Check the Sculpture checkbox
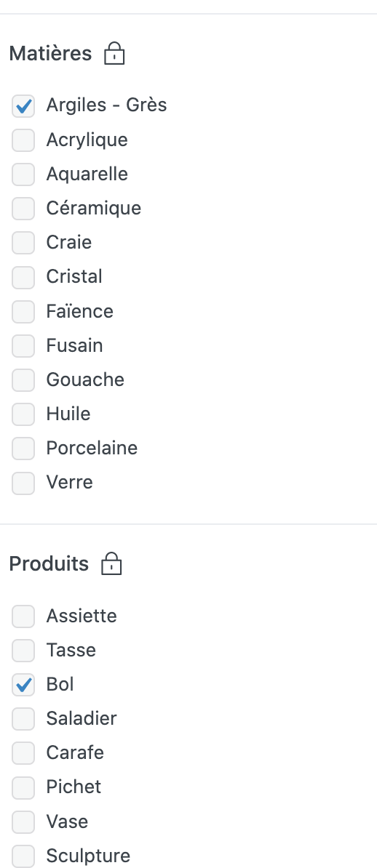This screenshot has width=377, height=868. pyautogui.click(x=23, y=856)
